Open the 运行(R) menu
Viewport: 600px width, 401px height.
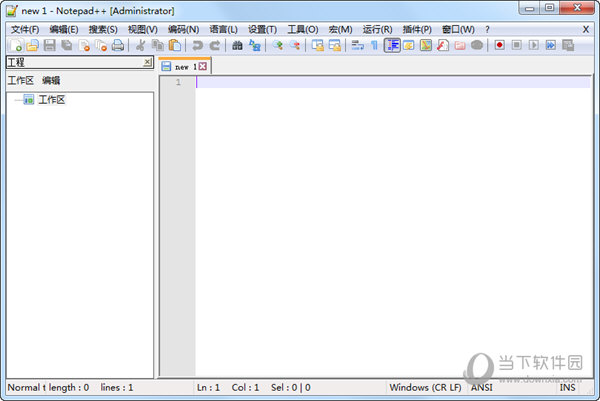click(377, 29)
